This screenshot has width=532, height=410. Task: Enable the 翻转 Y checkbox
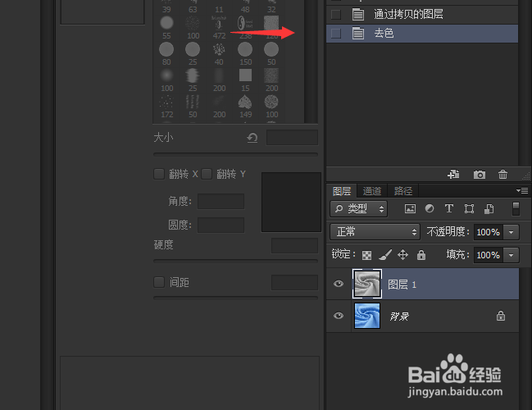[x=207, y=174]
